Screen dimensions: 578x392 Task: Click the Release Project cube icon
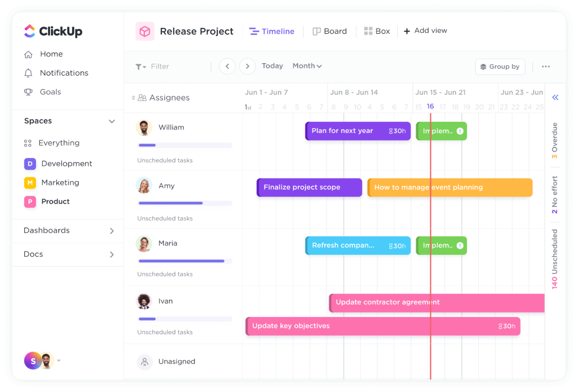coord(145,31)
